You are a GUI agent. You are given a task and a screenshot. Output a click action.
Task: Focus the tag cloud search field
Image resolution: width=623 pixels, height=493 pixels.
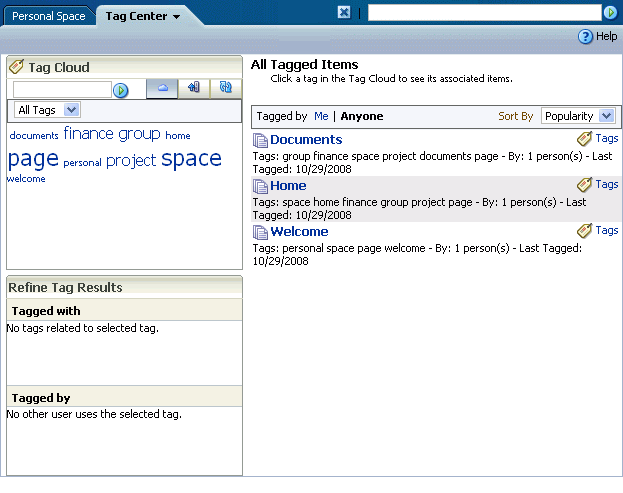(62, 89)
